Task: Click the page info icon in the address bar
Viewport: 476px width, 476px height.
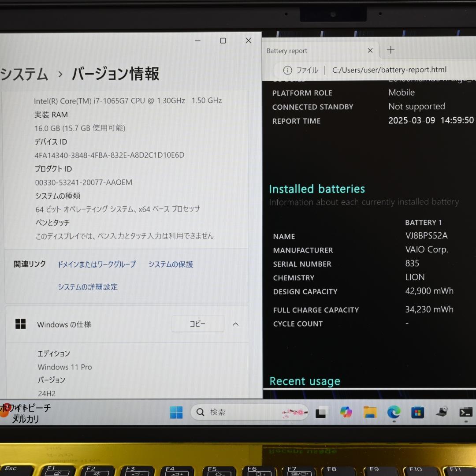Action: [x=287, y=70]
